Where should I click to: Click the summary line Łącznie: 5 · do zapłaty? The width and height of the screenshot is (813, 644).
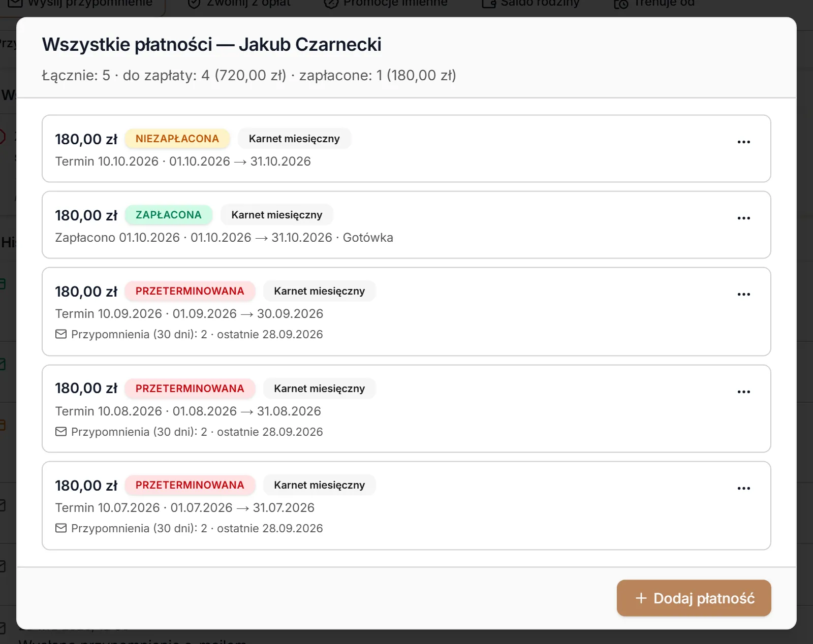click(x=249, y=75)
